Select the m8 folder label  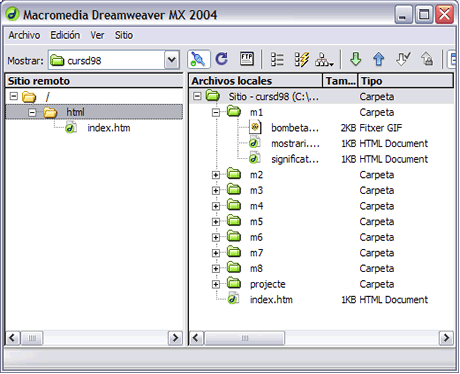coord(256,269)
